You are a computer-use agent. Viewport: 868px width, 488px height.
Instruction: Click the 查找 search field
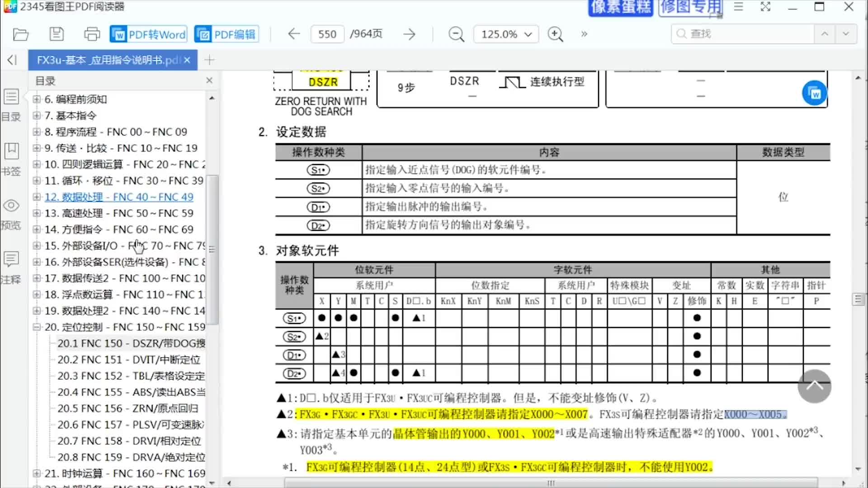[x=742, y=34]
